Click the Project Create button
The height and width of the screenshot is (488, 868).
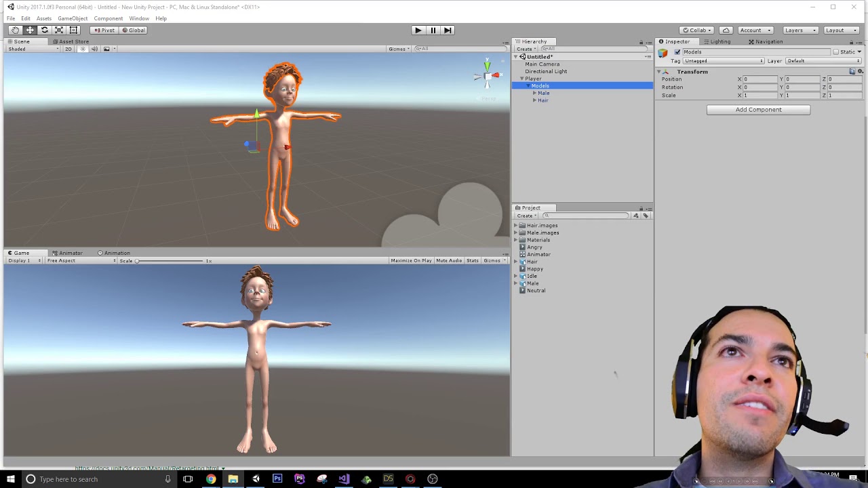[x=526, y=216]
